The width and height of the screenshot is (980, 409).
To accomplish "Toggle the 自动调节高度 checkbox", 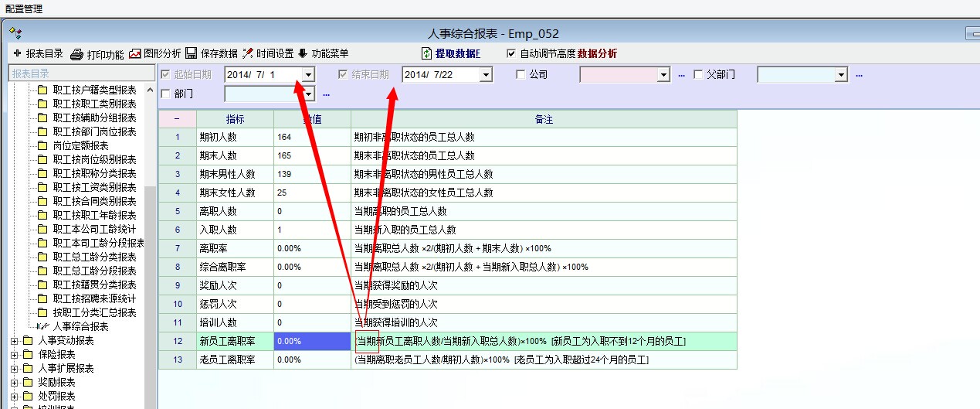I will (511, 53).
